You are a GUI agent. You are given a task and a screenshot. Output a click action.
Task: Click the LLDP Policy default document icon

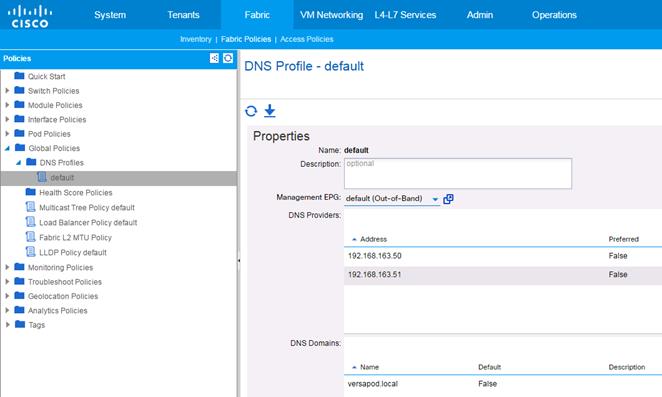tap(30, 252)
